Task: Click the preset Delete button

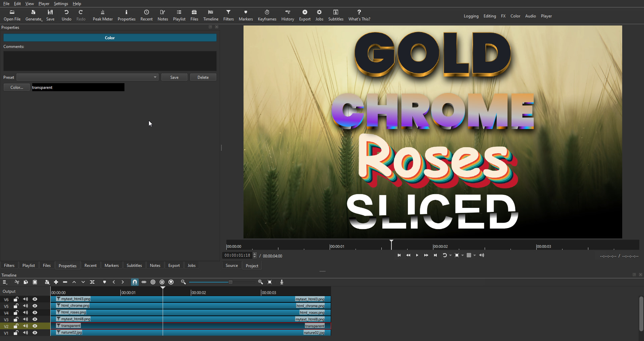Action: 203,77
